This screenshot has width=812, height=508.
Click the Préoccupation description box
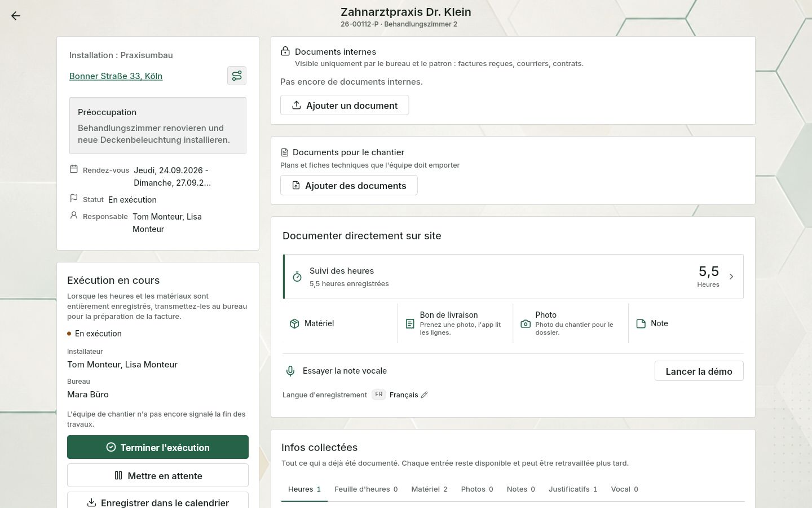pyautogui.click(x=158, y=125)
